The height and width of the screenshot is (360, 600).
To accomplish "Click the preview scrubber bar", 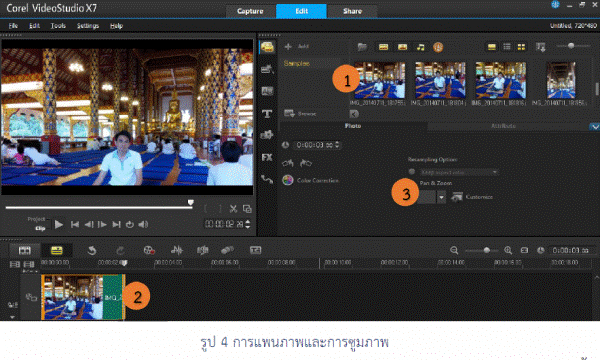I will tap(99, 208).
